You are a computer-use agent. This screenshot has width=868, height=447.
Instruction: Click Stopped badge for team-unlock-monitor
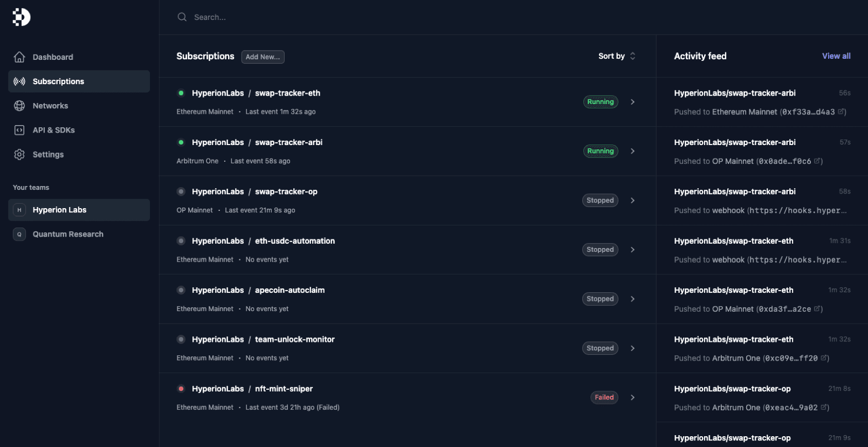600,348
